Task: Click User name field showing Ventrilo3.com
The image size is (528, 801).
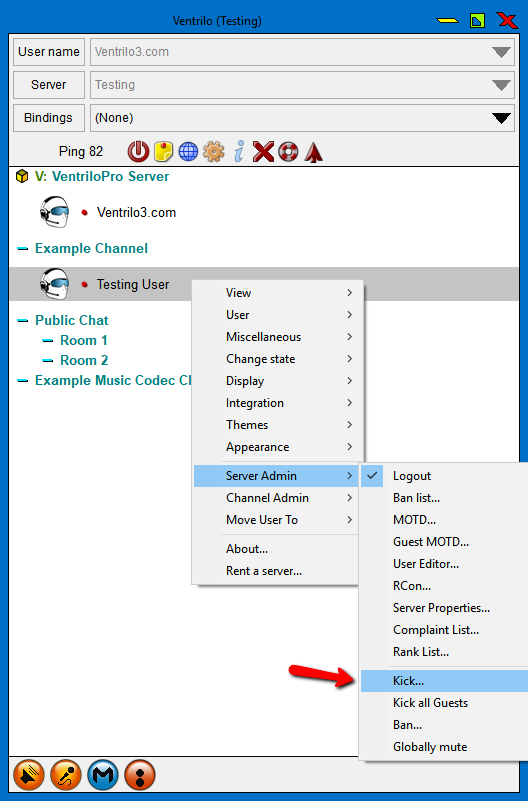Action: 302,52
